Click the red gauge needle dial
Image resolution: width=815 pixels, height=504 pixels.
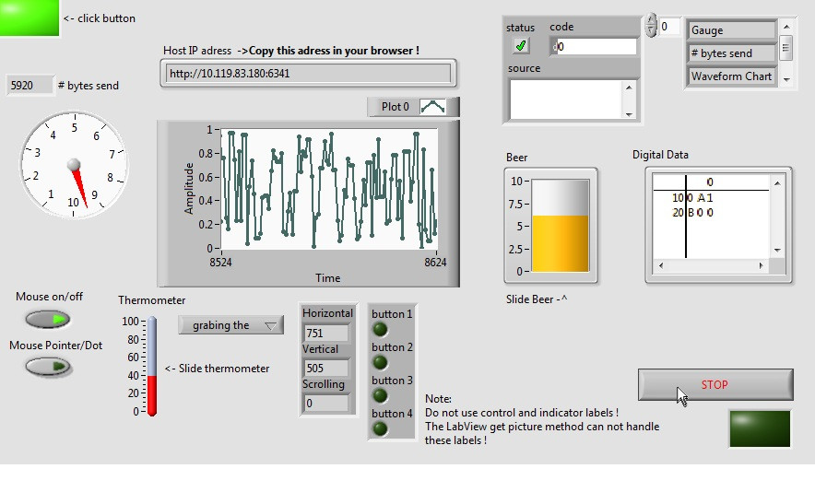[75, 166]
